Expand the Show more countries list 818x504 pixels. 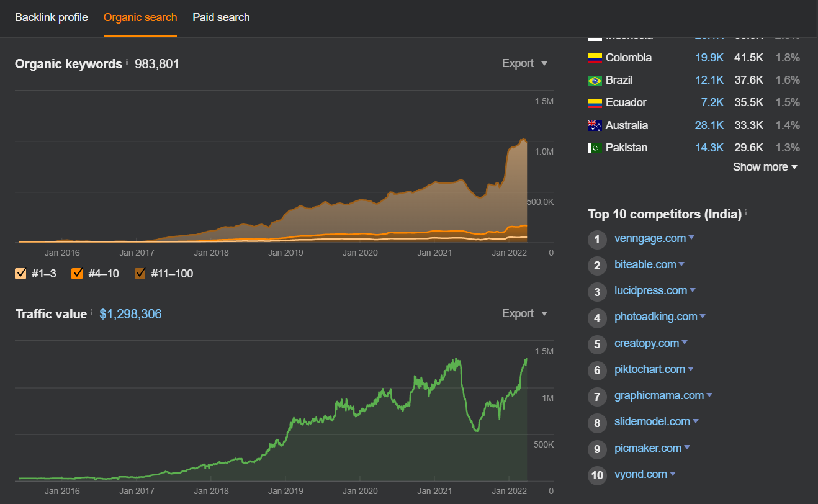(765, 167)
